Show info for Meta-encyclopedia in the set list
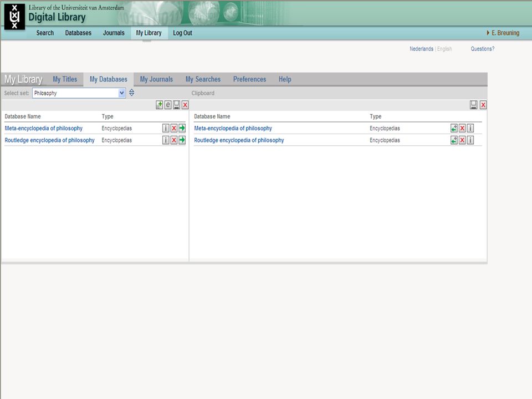The width and height of the screenshot is (532, 399). point(166,128)
